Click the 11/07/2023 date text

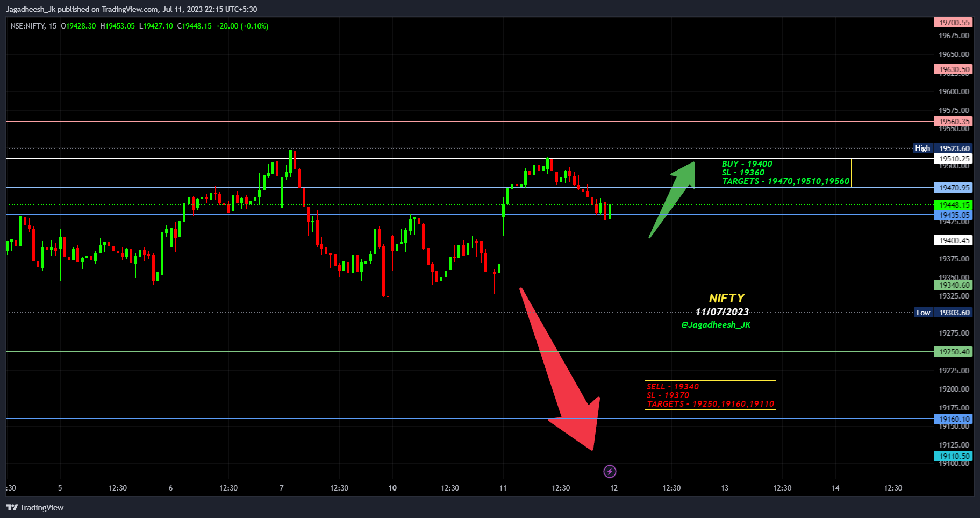[722, 312]
